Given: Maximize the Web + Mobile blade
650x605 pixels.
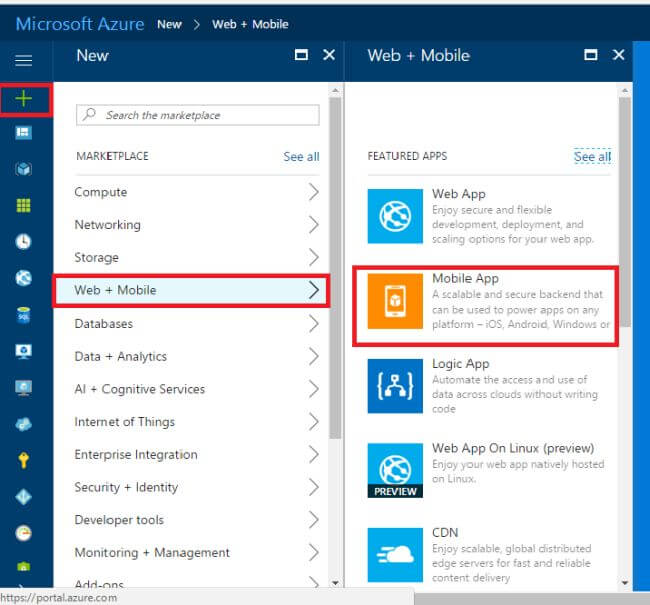Looking at the screenshot, I should (x=591, y=55).
